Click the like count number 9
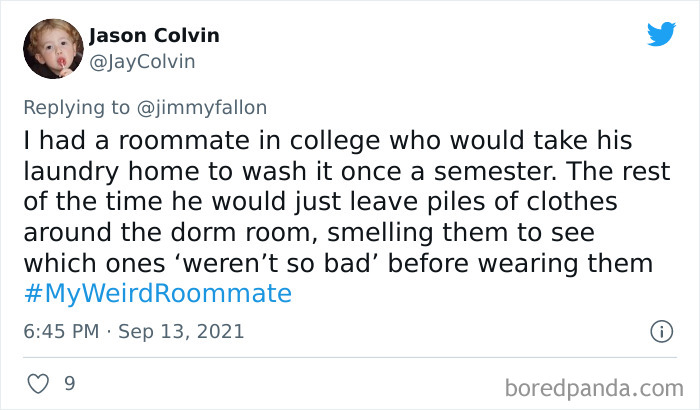This screenshot has height=410, width=700. [70, 383]
